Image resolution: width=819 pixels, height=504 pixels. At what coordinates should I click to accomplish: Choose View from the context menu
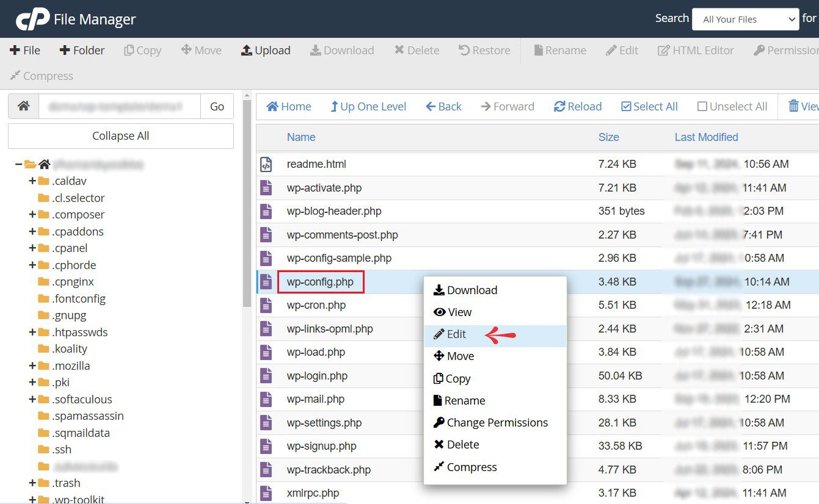(x=495, y=312)
